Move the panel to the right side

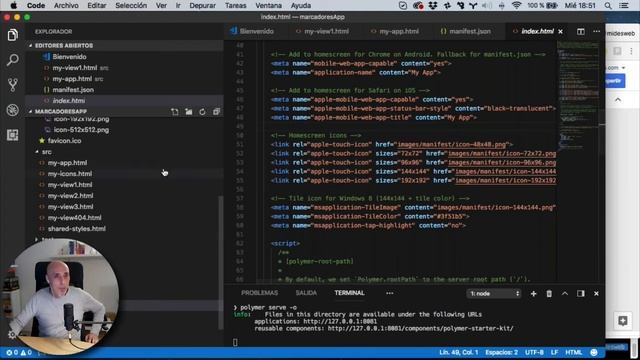click(580, 293)
